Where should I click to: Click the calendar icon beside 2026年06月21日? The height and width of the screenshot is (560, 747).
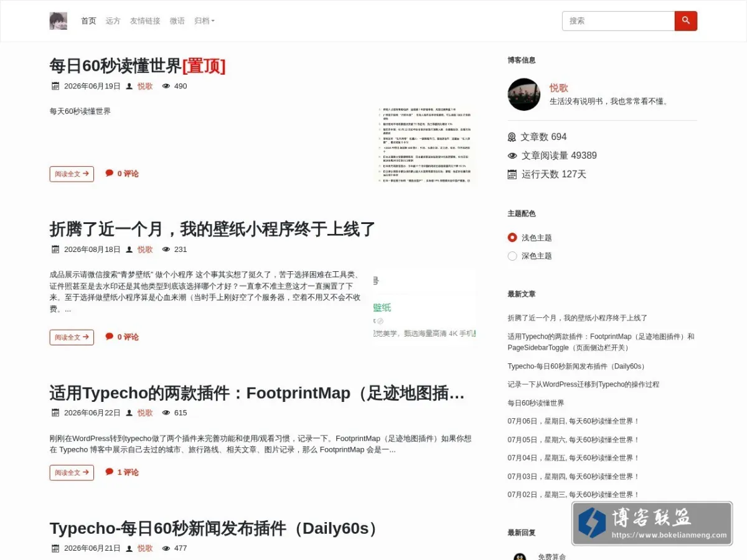point(55,548)
